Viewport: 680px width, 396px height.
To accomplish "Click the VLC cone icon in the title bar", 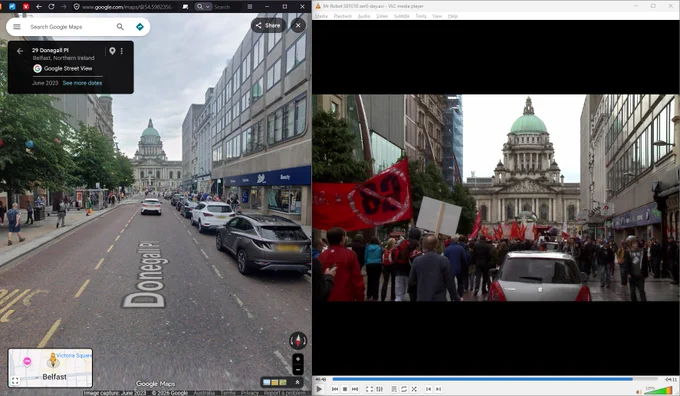I will [x=318, y=6].
